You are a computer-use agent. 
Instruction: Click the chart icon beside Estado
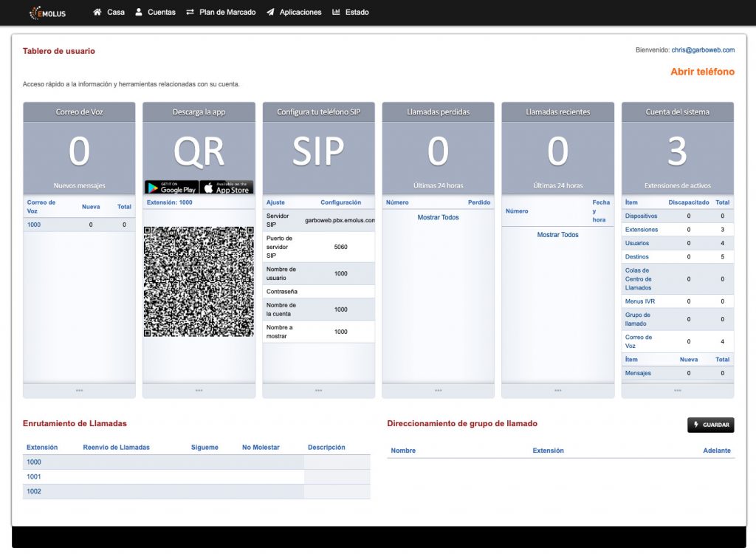pos(336,12)
